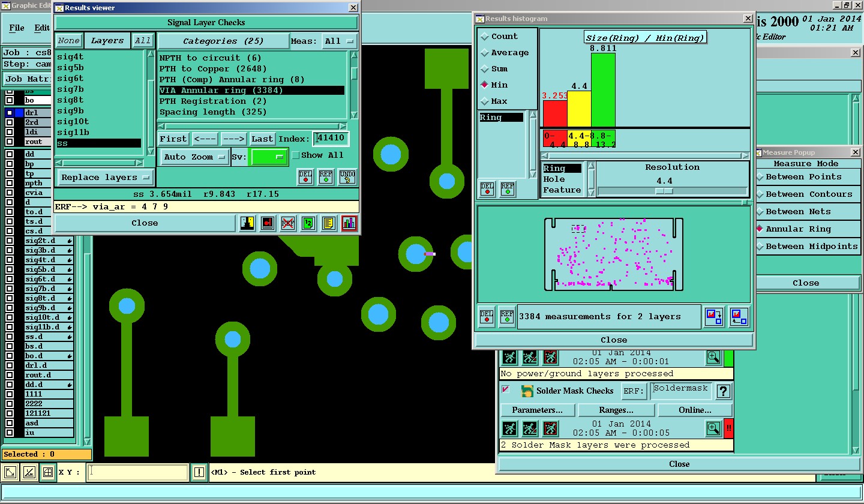864x504 pixels.
Task: Open the Job Matrix dropdown
Action: point(28,79)
